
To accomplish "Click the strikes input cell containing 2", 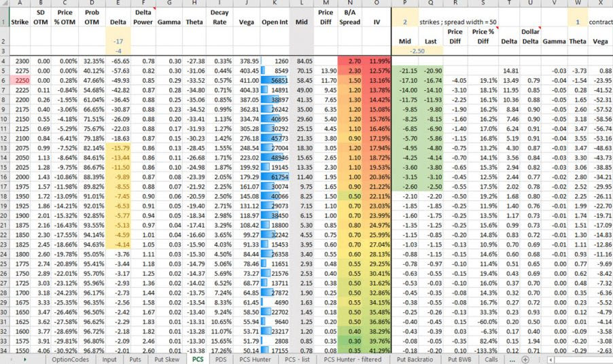I will coord(404,17).
